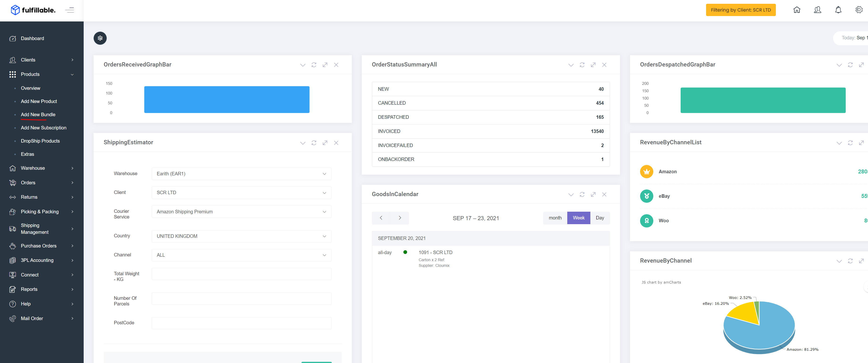This screenshot has height=363, width=868.
Task: Open Add New Product under Products
Action: click(x=39, y=101)
